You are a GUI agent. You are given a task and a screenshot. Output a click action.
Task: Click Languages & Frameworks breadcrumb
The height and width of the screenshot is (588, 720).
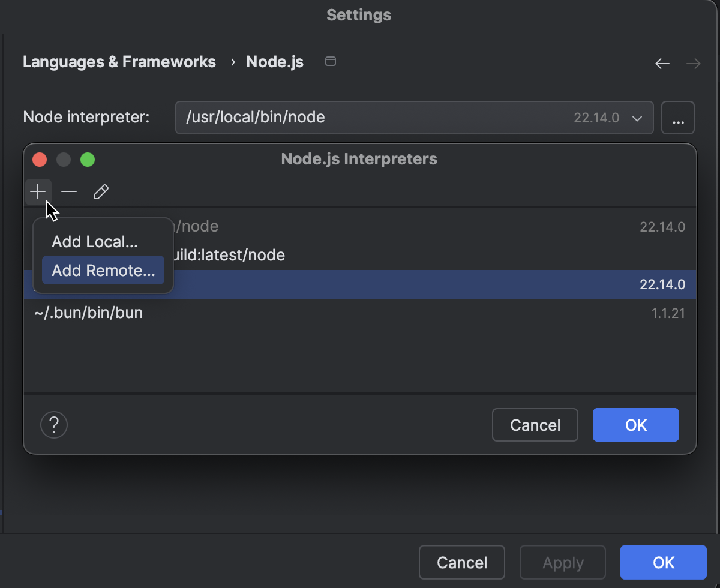coord(119,62)
